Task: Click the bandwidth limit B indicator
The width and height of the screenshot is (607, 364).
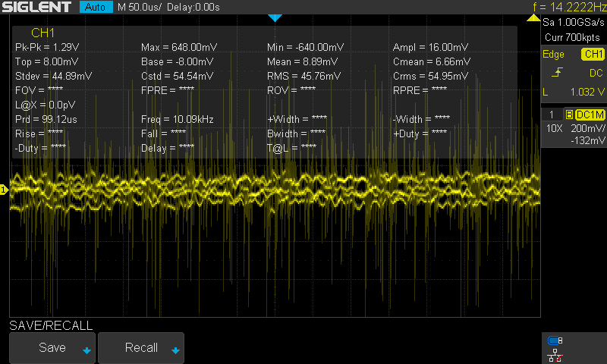Action: (x=569, y=115)
